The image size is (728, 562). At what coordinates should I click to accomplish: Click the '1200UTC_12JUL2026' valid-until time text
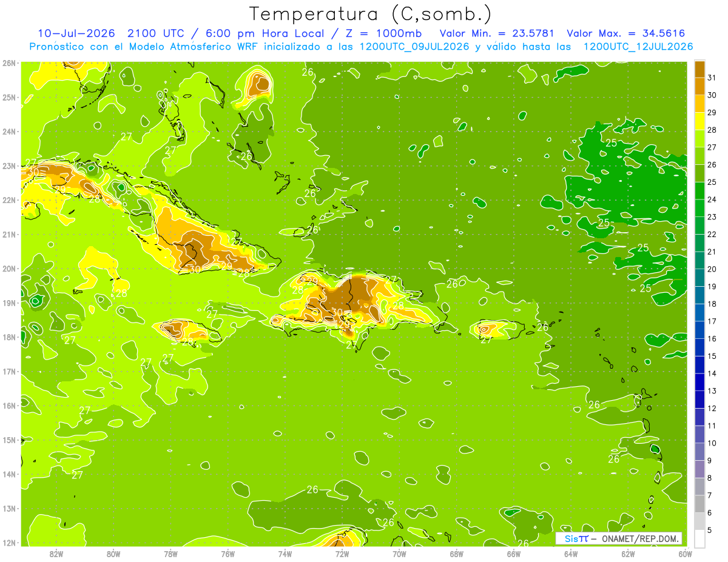click(x=638, y=47)
